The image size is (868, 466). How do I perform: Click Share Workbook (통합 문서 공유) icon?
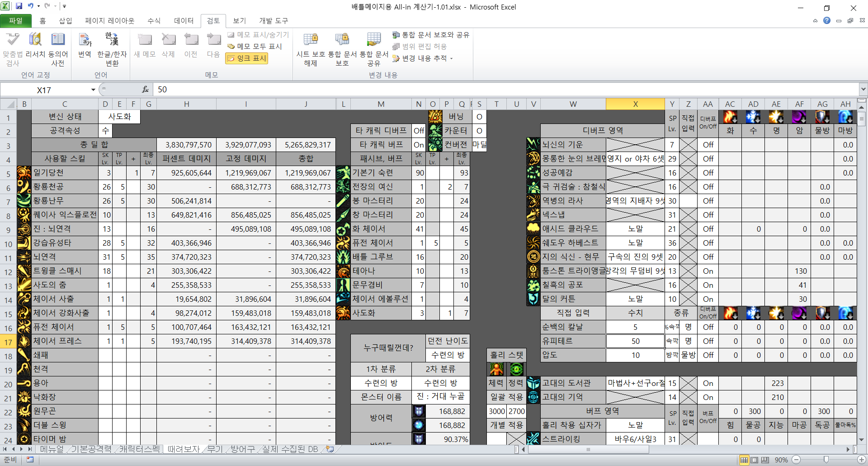coord(374,40)
